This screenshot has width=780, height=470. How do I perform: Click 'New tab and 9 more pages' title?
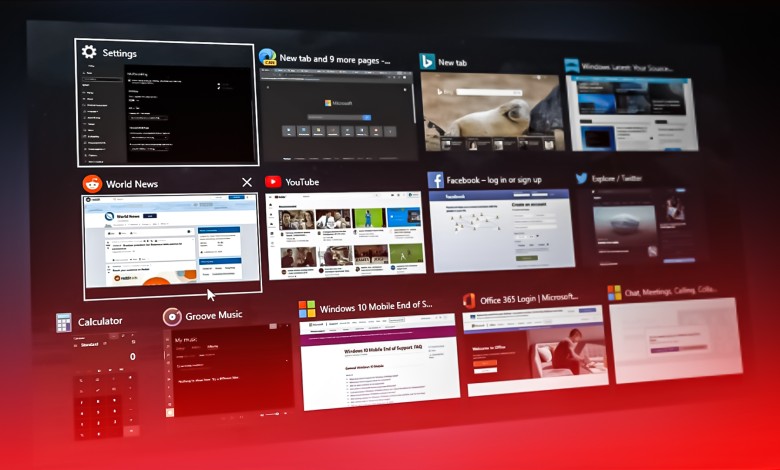[335, 59]
